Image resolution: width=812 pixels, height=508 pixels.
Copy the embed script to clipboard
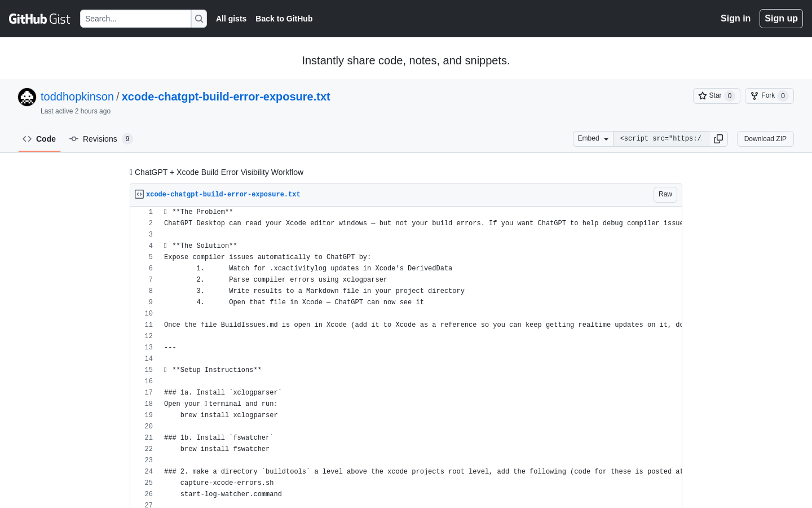[718, 139]
